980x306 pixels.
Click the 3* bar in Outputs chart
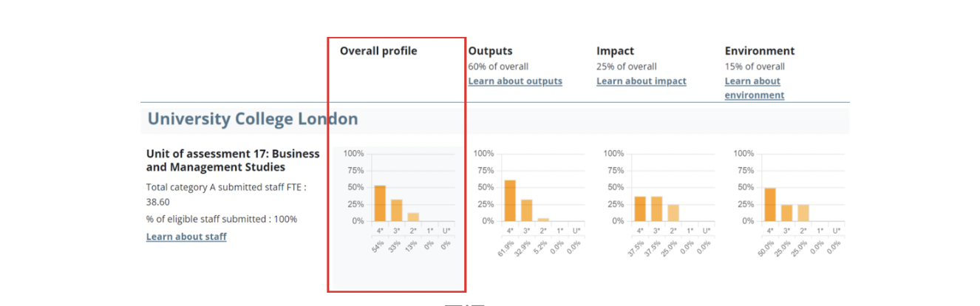click(x=526, y=211)
